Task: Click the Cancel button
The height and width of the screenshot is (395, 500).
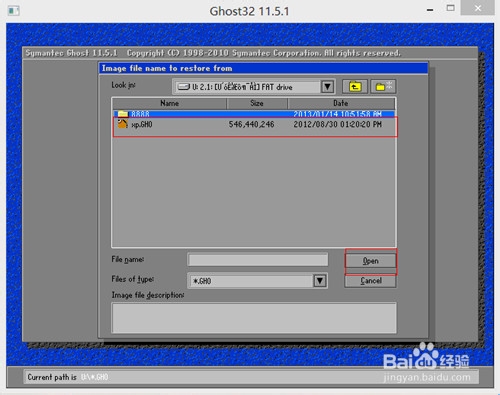Action: pyautogui.click(x=370, y=281)
